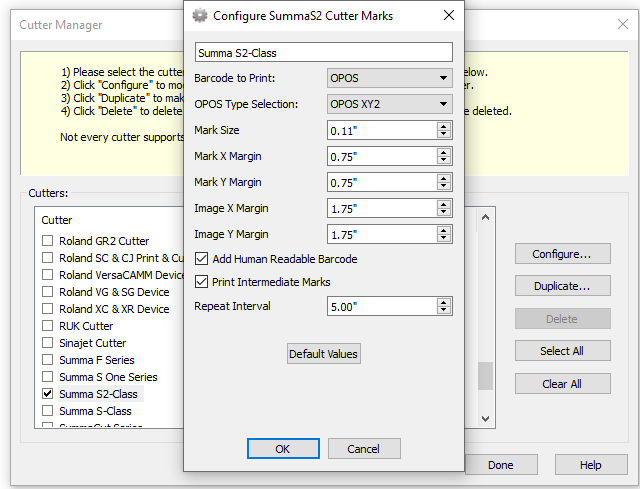Uncheck the Summa S2-Class cutter box
This screenshot has width=640, height=489.
click(x=48, y=393)
